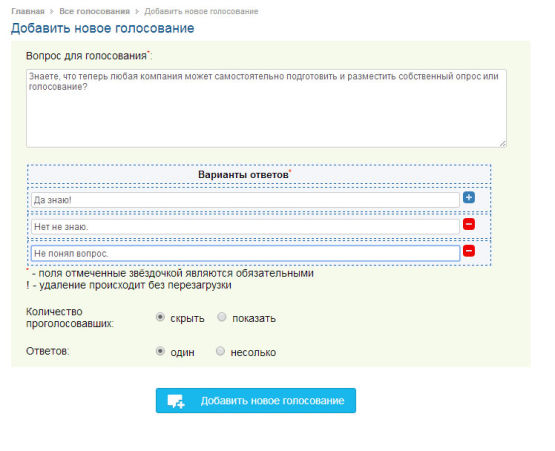Go to 'Главная' breadcrumb link
This screenshot has height=451, width=555.
tap(28, 11)
